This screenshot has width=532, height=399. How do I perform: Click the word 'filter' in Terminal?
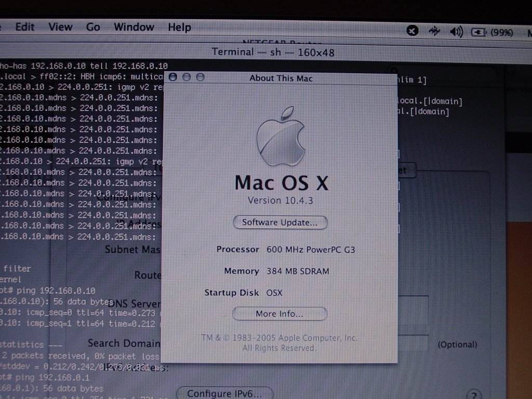pos(17,269)
